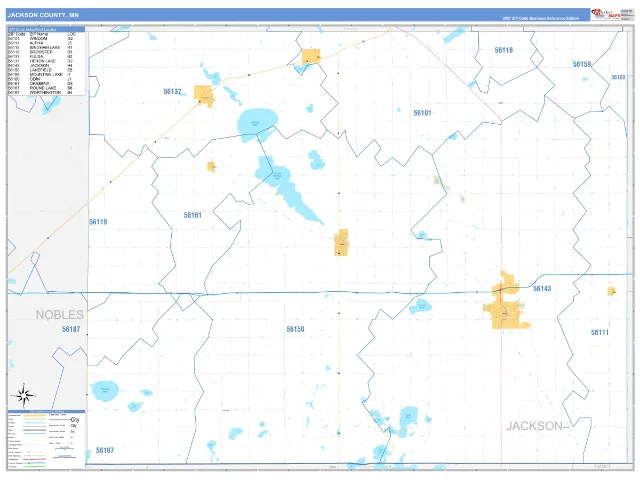Click the orange city area beside the 56137 label
The width and height of the screenshot is (640, 480).
coord(203,96)
